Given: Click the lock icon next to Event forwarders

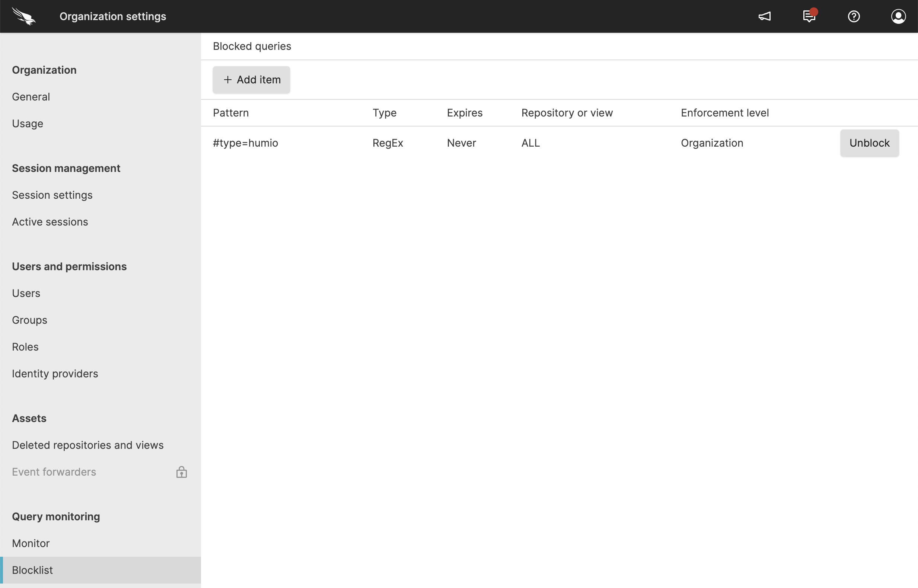Looking at the screenshot, I should click(181, 472).
